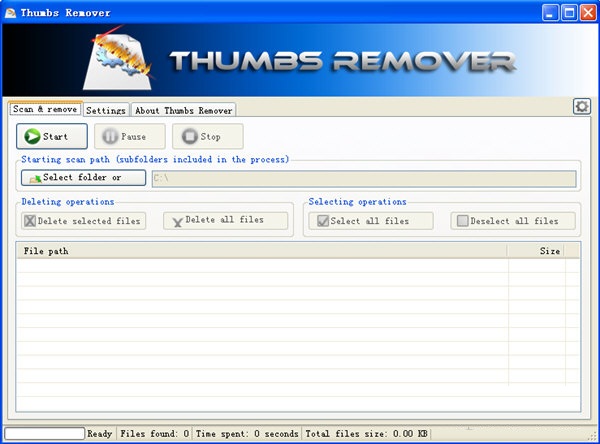600x444 pixels.
Task: Open the About Thumbs Remover tab
Action: pyautogui.click(x=183, y=110)
